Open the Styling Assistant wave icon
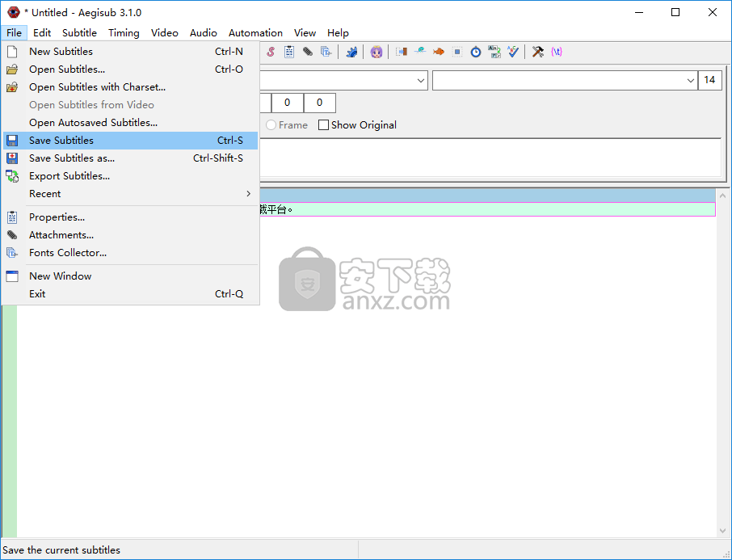The image size is (732, 560). click(419, 52)
